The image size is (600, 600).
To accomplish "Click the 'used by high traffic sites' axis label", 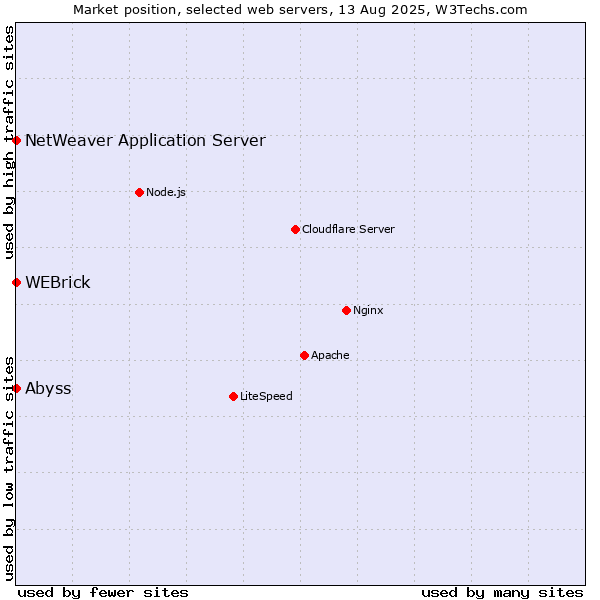I will point(9,142).
